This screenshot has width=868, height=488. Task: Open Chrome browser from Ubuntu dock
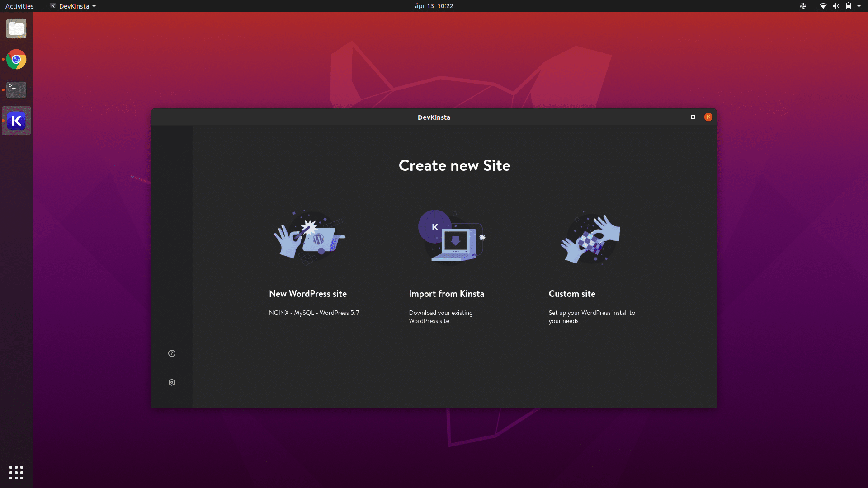16,59
